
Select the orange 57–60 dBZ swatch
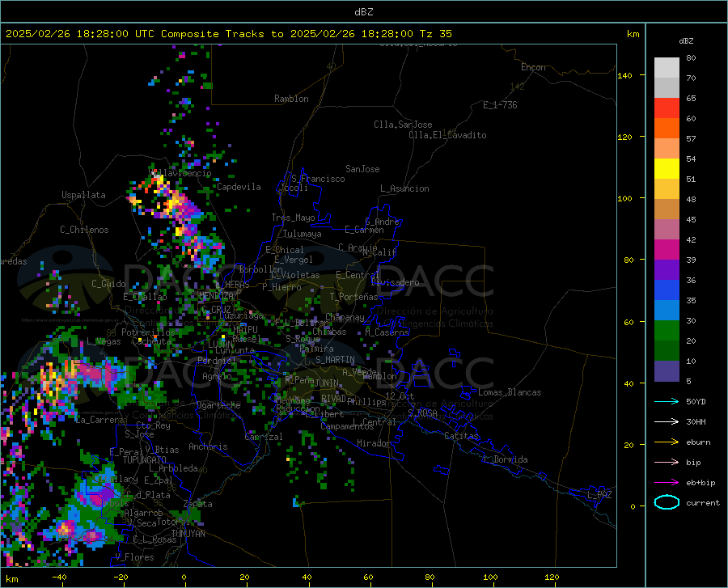coord(667,129)
